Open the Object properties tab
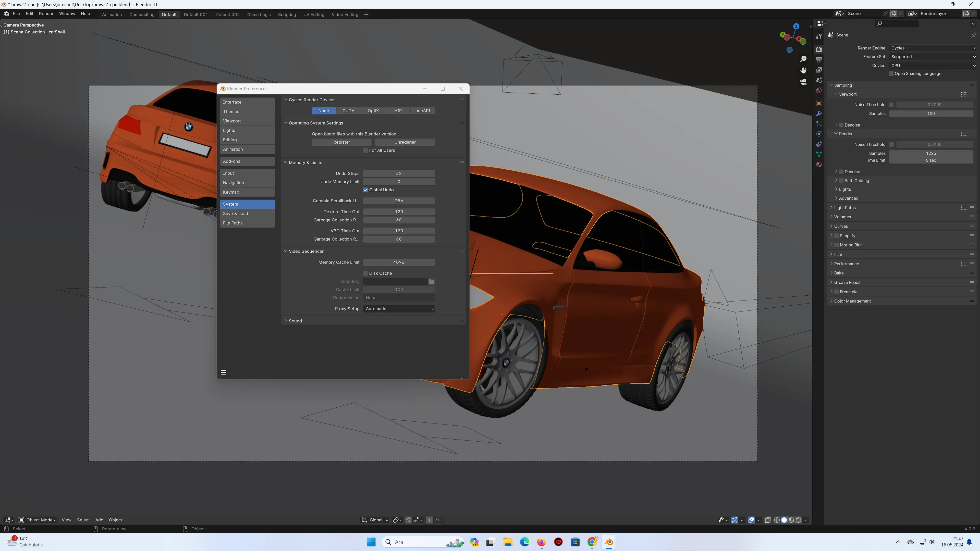This screenshot has height=551, width=980. pyautogui.click(x=819, y=103)
